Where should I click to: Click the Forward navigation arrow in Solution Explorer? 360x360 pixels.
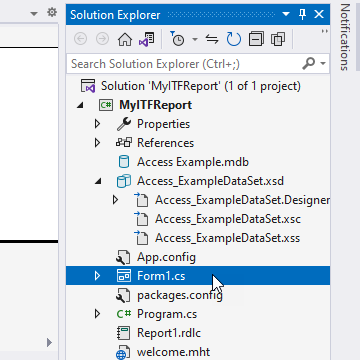(x=102, y=39)
